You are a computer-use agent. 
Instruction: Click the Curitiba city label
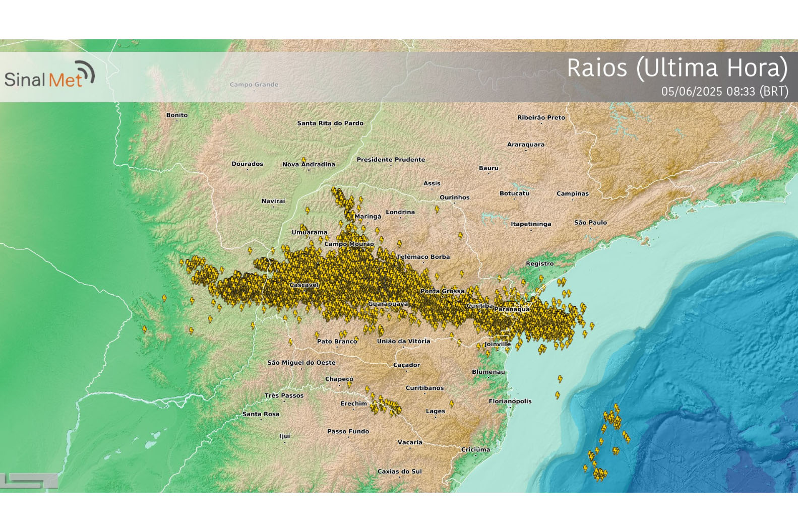click(x=479, y=306)
